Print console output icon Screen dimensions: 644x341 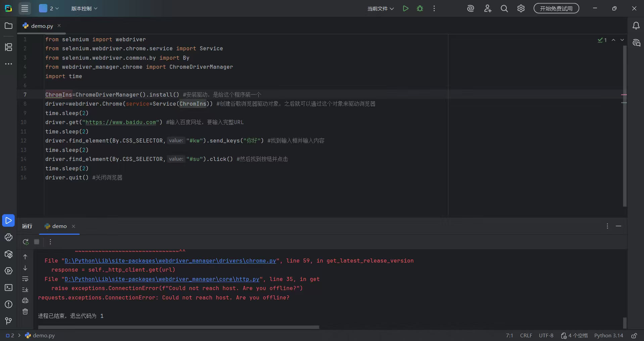25,300
